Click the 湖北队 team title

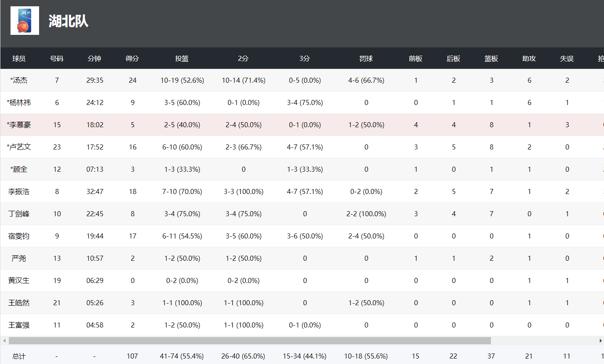[69, 21]
